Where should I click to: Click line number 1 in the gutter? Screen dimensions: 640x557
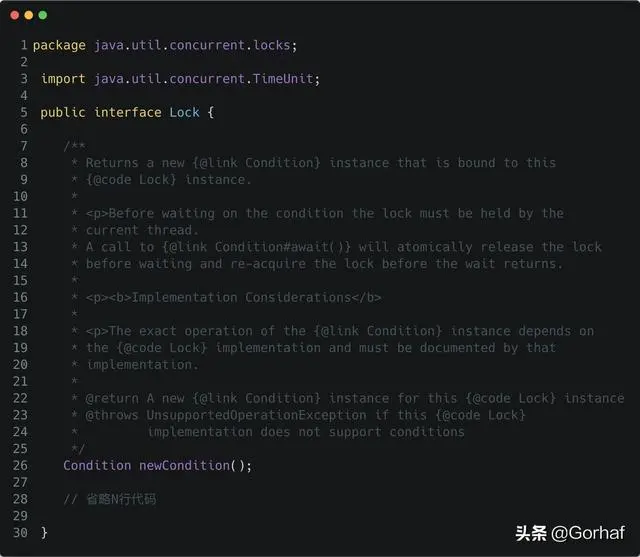23,45
